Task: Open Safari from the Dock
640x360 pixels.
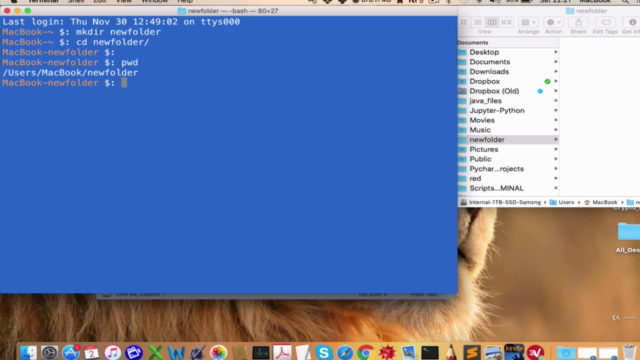Action: 345,352
